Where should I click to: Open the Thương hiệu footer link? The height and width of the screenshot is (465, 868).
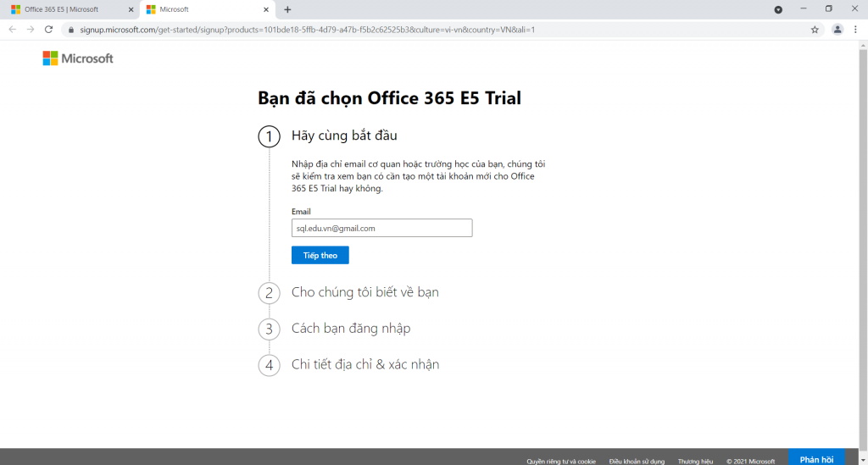point(695,461)
